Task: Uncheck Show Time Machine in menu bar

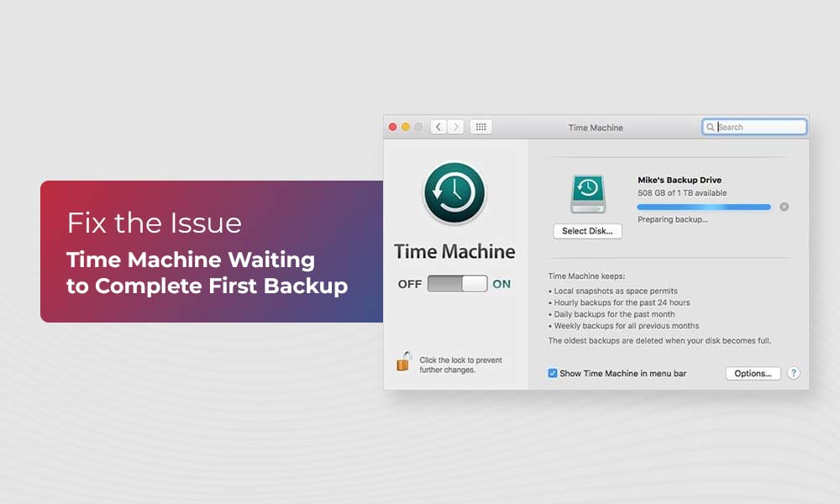Action: [553, 373]
